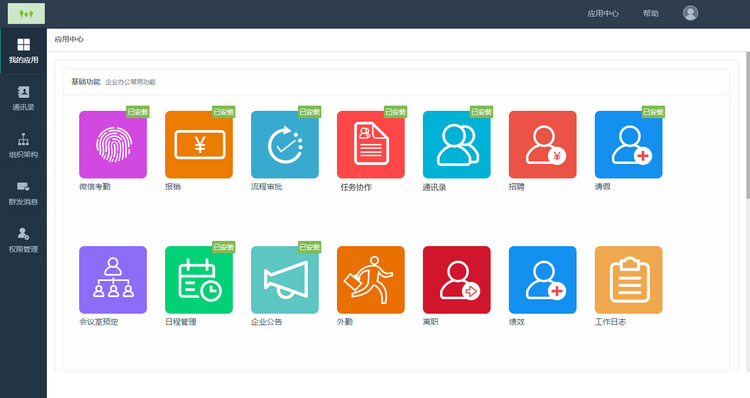Click the 已安装 badge on 流程审批
This screenshot has width=750, height=398.
pyautogui.click(x=309, y=112)
